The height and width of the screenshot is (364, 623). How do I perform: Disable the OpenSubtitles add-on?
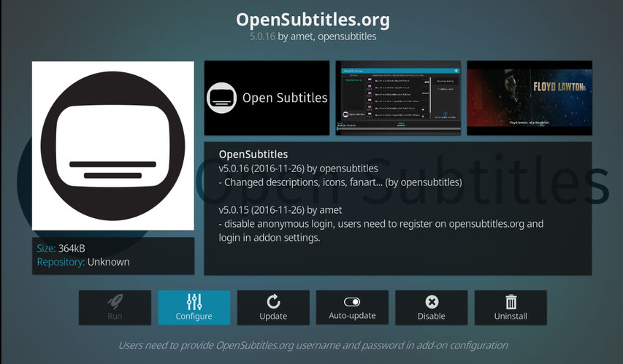click(x=431, y=308)
